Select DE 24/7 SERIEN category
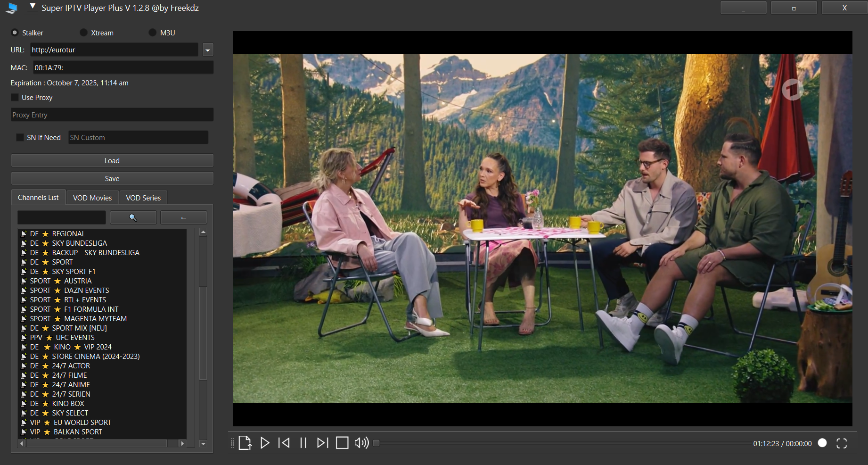868x465 pixels. 102,394
